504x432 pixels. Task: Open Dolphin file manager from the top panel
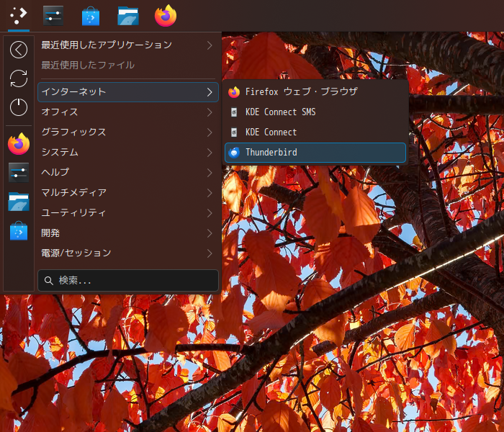point(128,16)
